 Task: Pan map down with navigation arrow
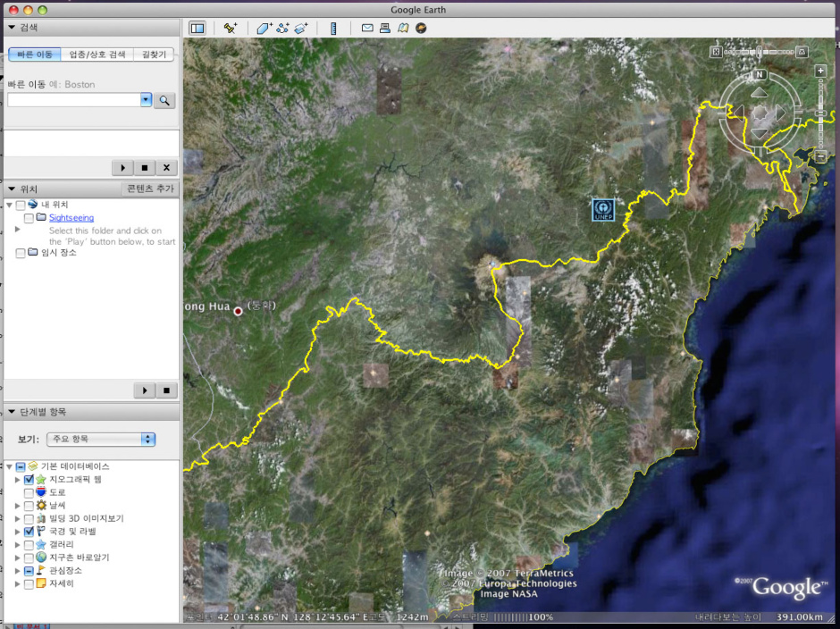click(x=759, y=133)
